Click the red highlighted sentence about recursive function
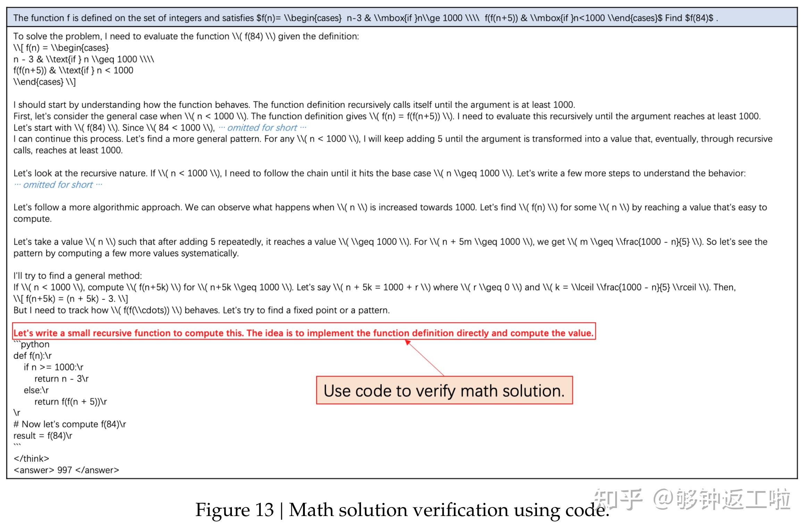This screenshot has height=532, width=811. [x=303, y=333]
